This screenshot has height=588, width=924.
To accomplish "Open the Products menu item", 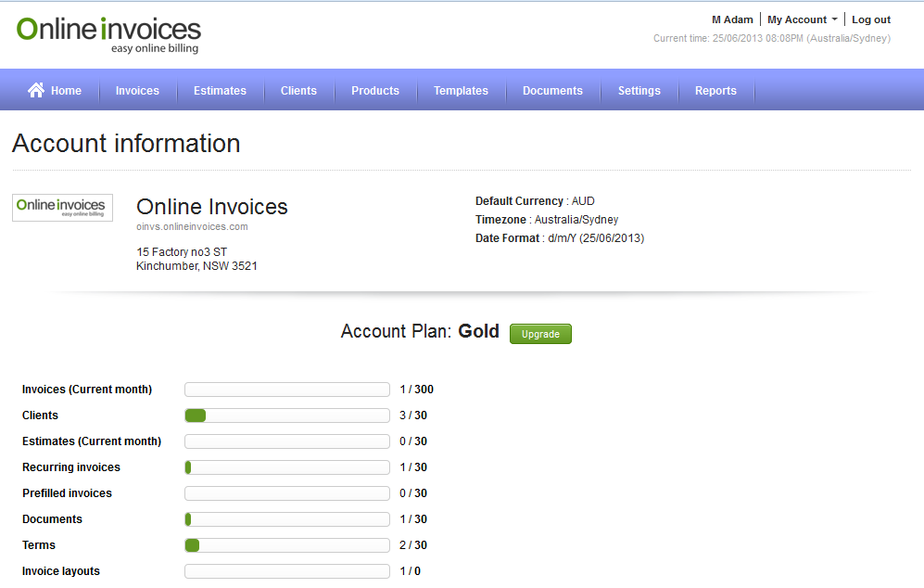I will tap(375, 91).
